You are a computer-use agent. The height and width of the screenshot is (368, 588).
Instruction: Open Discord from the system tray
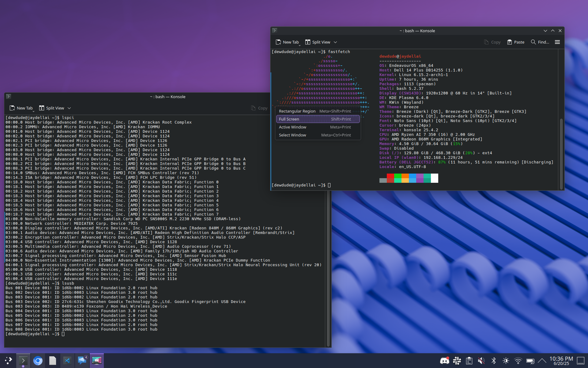tap(444, 361)
